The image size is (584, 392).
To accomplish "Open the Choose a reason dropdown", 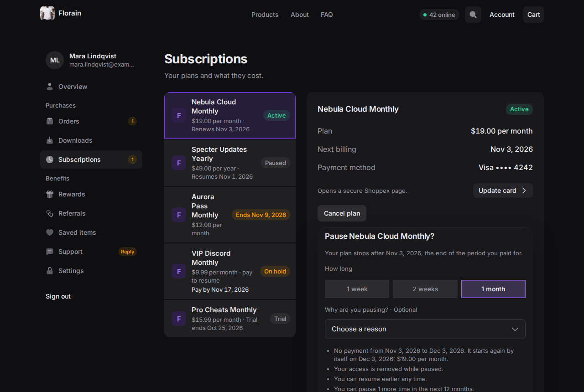I will [425, 329].
